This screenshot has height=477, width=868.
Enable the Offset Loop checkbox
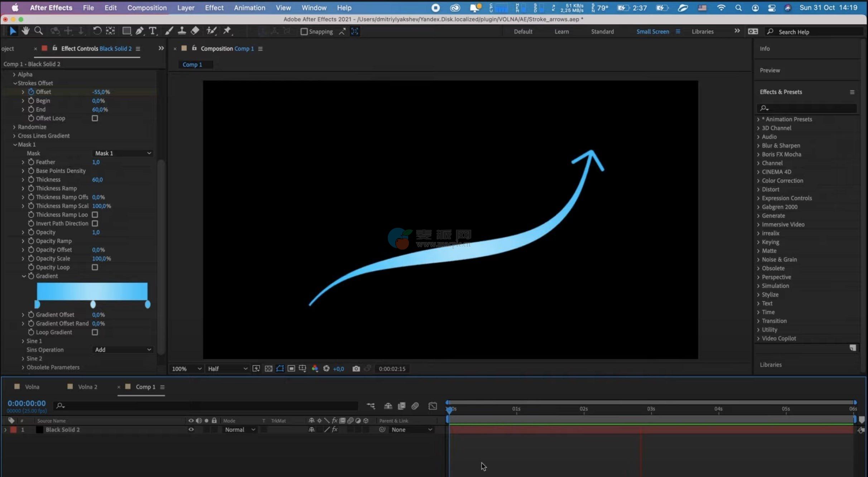click(x=95, y=118)
